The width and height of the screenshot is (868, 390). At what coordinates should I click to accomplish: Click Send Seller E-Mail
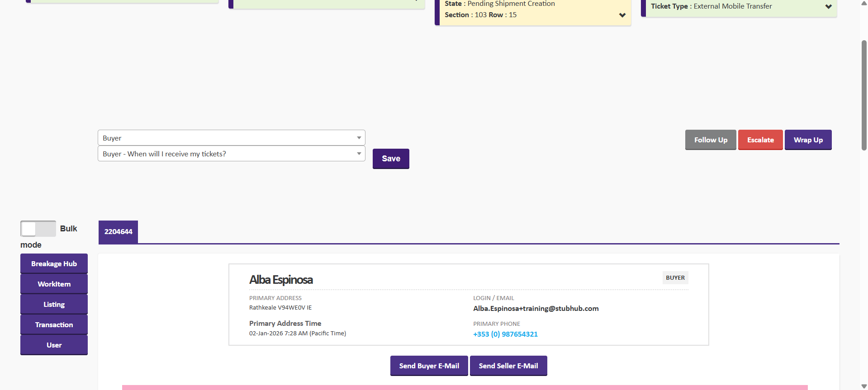tap(508, 366)
